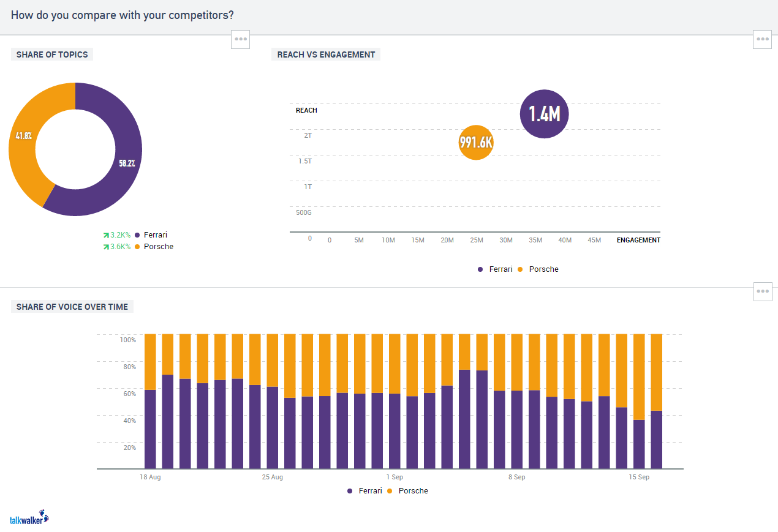Click the purple Ferrari segment of the 25 Aug bar
This screenshot has height=532, width=778.
pyautogui.click(x=273, y=428)
